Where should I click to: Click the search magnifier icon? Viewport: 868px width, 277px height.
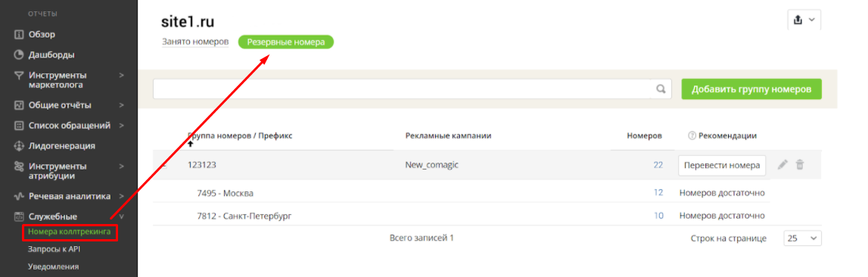661,89
